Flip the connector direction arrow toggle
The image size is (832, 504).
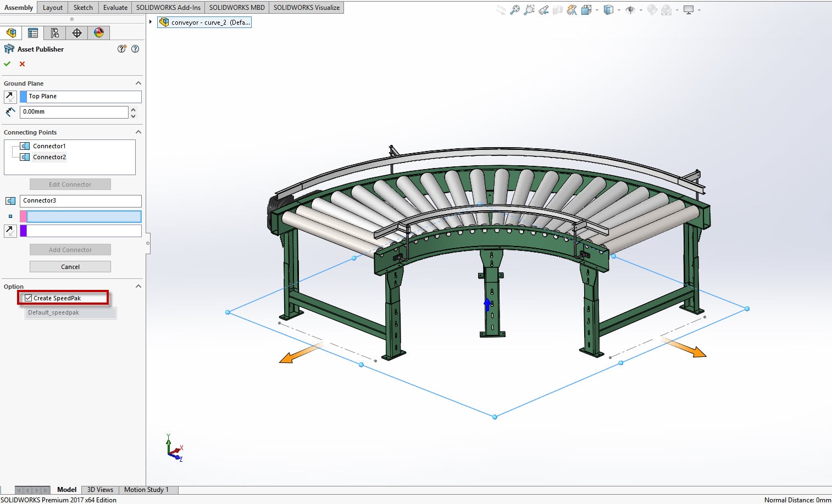click(x=10, y=231)
